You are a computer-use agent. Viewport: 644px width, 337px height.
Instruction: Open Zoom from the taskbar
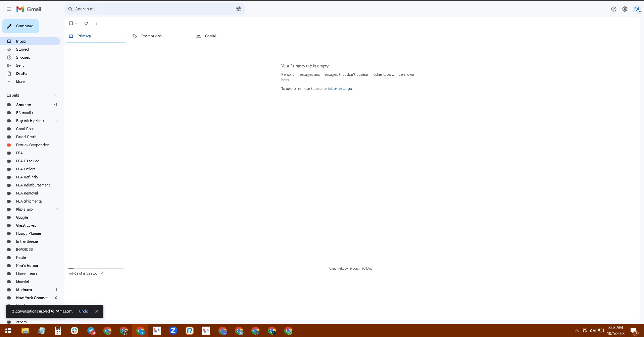click(x=173, y=331)
